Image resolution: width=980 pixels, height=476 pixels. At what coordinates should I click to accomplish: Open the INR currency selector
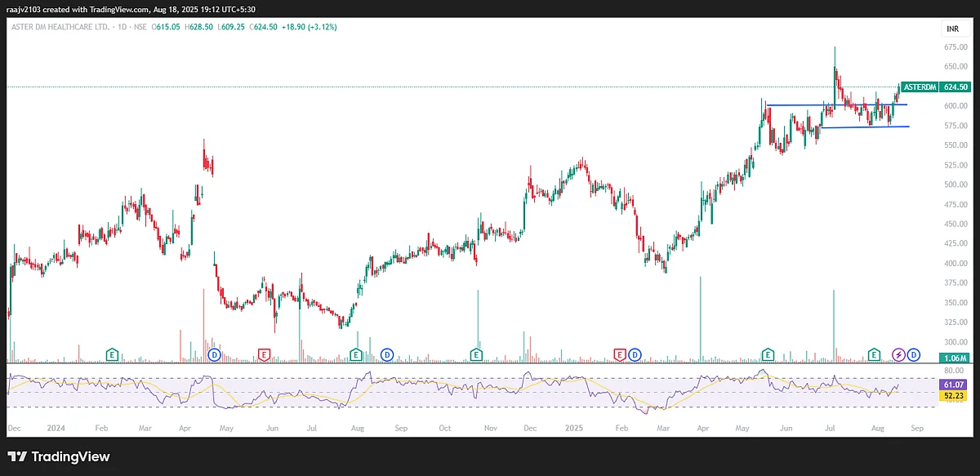coord(951,29)
